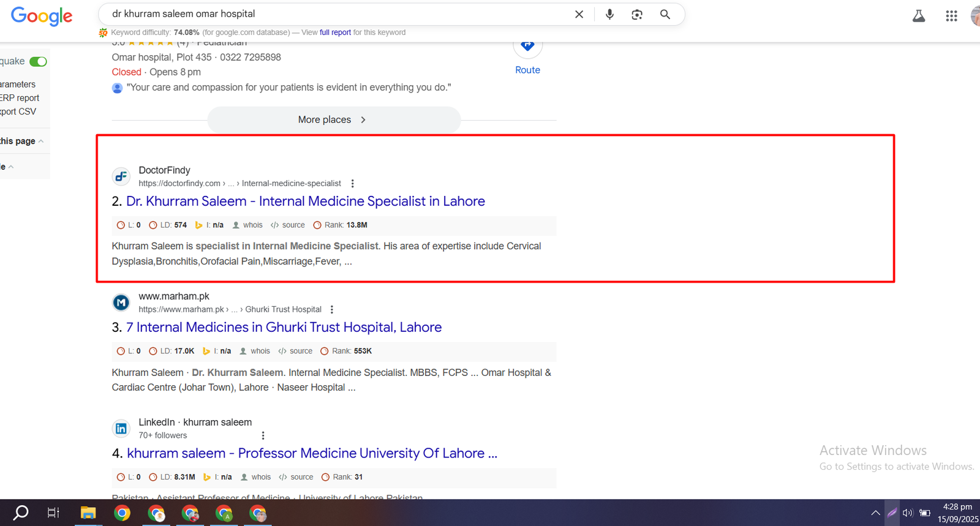This screenshot has width=980, height=526.
Task: Open options menu for LinkedIn result
Action: (x=263, y=435)
